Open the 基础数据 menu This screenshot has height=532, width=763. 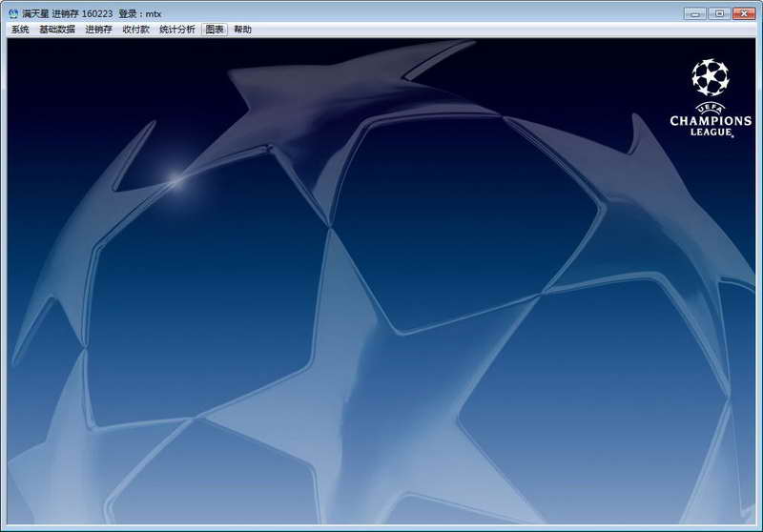(x=57, y=30)
